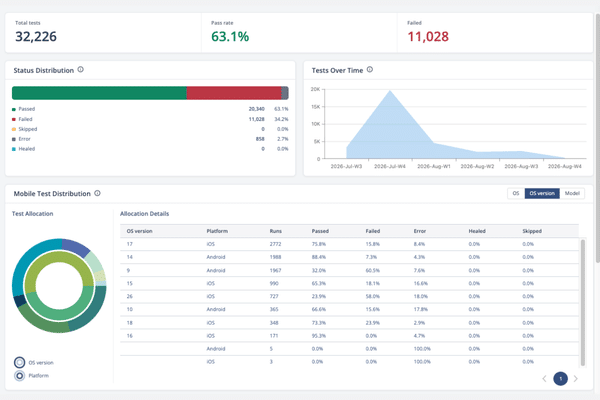
Task: Click the peak of the Tests Over Time chart
Action: [x=390, y=91]
